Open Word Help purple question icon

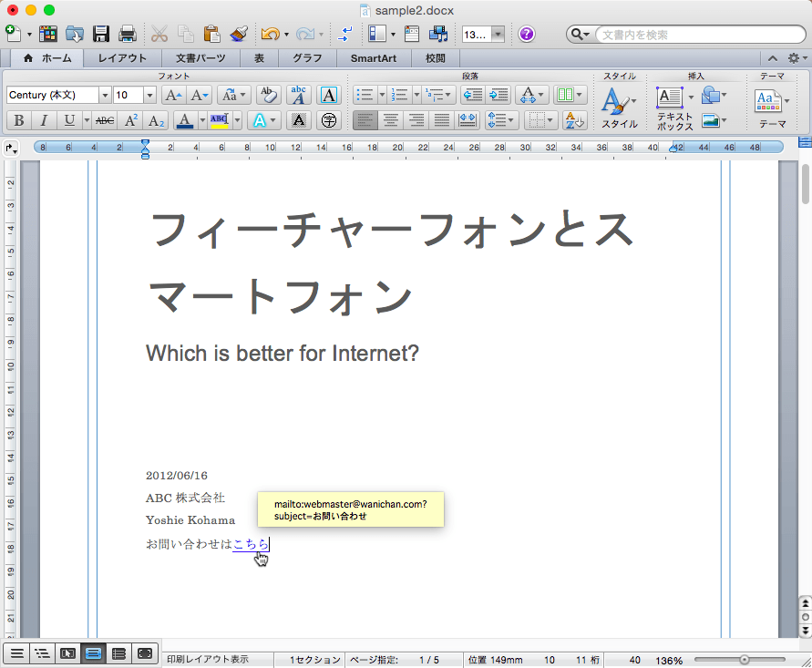point(527,35)
